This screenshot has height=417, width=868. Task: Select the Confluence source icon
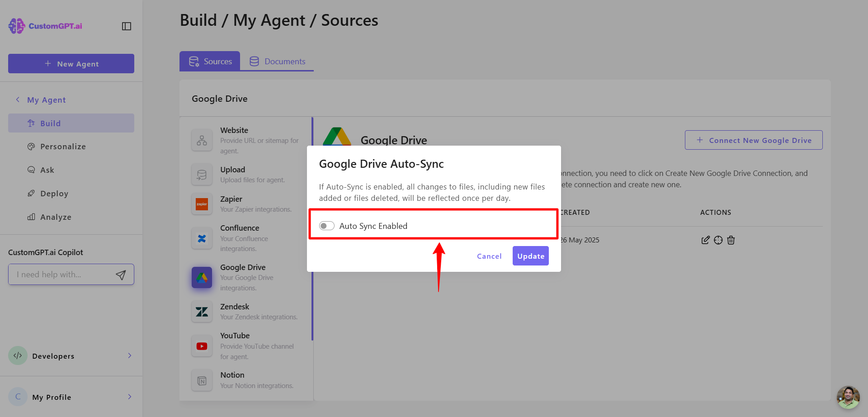point(202,238)
